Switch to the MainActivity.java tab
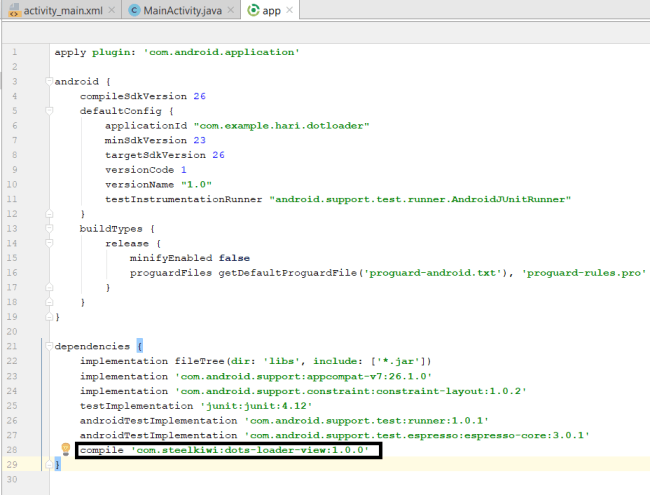This screenshot has height=495, width=650. 182,10
